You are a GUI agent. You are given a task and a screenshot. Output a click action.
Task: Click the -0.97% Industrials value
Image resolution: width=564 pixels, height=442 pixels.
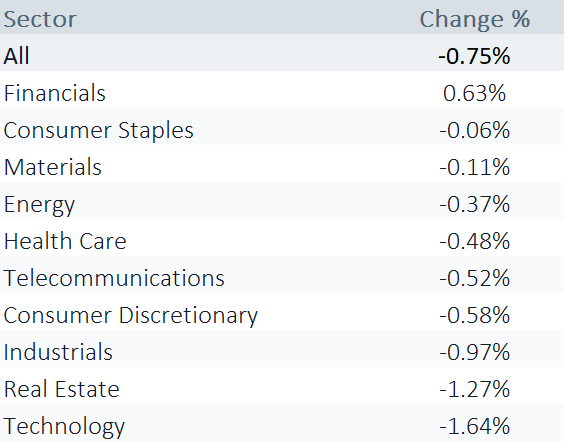click(474, 352)
